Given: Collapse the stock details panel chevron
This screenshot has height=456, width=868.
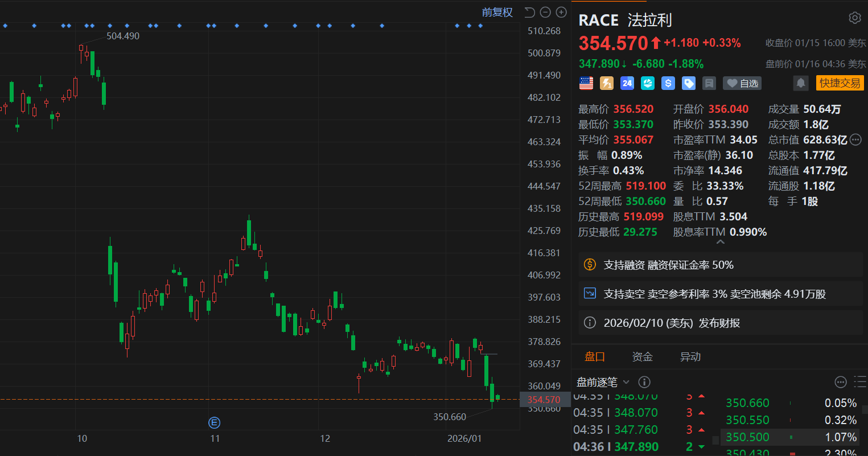Looking at the screenshot, I should (720, 242).
